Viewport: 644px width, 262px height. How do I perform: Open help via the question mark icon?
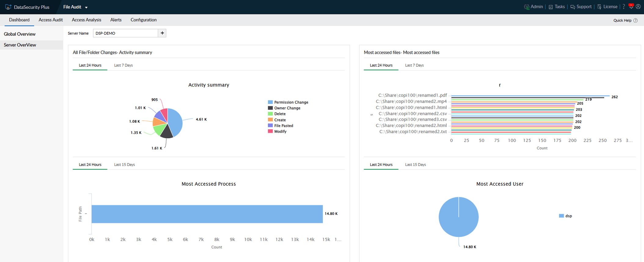pyautogui.click(x=624, y=7)
